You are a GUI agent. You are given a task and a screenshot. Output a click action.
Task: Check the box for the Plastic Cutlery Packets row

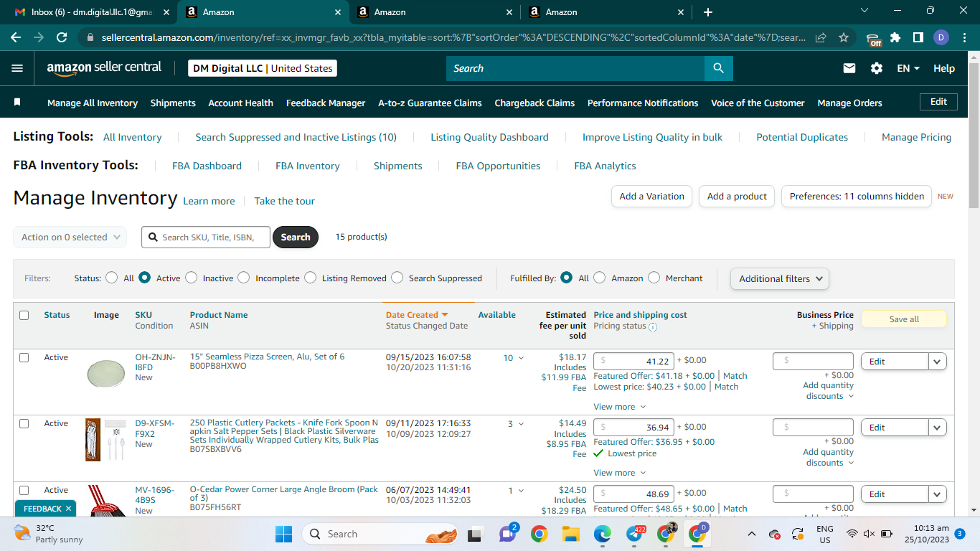[24, 423]
